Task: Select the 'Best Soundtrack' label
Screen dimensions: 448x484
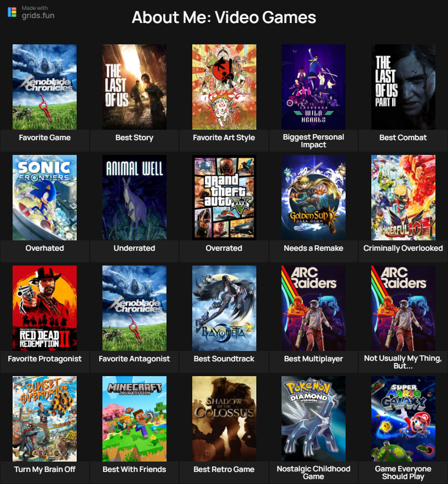Action: (x=224, y=359)
